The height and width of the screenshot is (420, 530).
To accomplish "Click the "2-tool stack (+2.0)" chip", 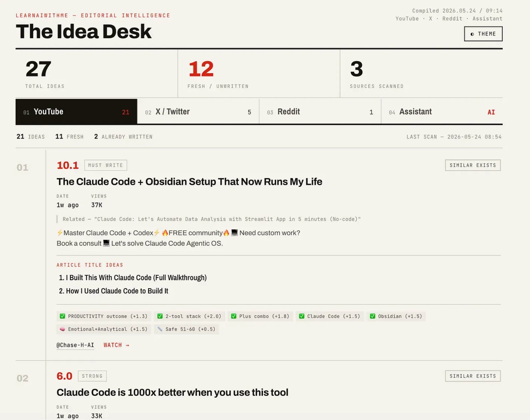I will (189, 316).
